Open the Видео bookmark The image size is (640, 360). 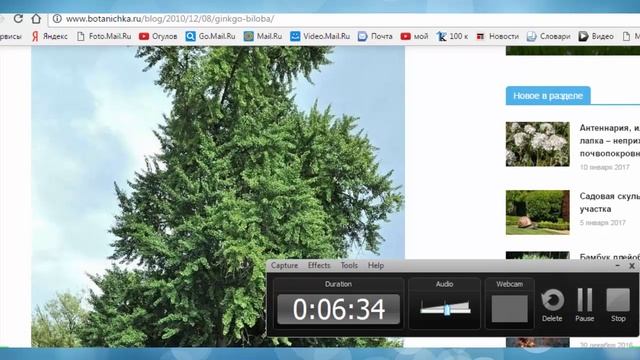pos(596,36)
